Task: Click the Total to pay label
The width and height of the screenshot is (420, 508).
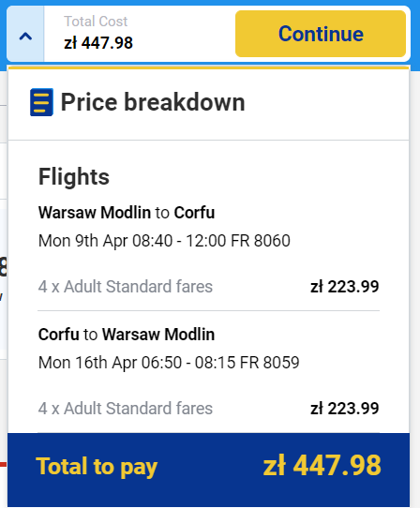Action: [97, 467]
